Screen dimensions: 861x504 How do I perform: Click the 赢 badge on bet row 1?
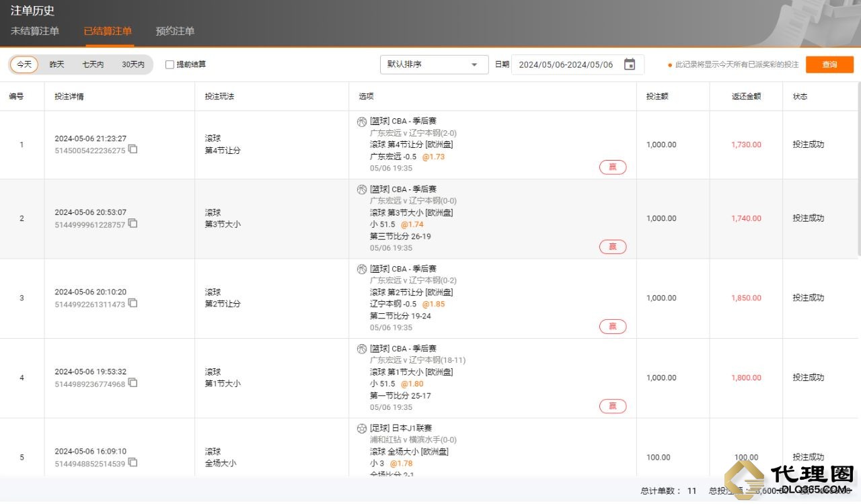613,167
